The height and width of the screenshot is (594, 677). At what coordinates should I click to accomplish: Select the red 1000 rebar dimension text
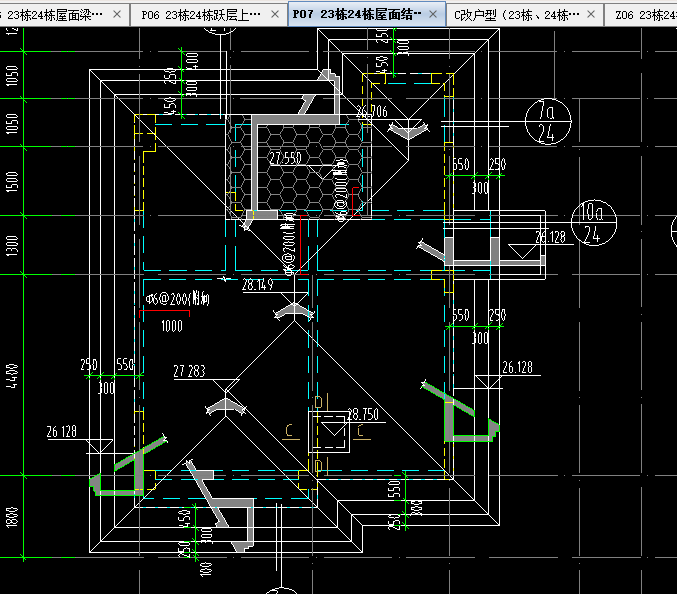coord(171,326)
